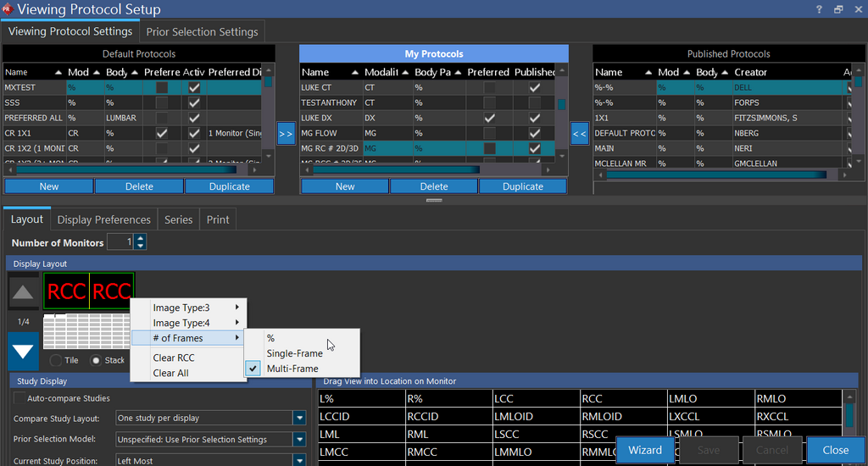Open Current Study Position dropdown
The height and width of the screenshot is (466, 868).
tap(299, 461)
